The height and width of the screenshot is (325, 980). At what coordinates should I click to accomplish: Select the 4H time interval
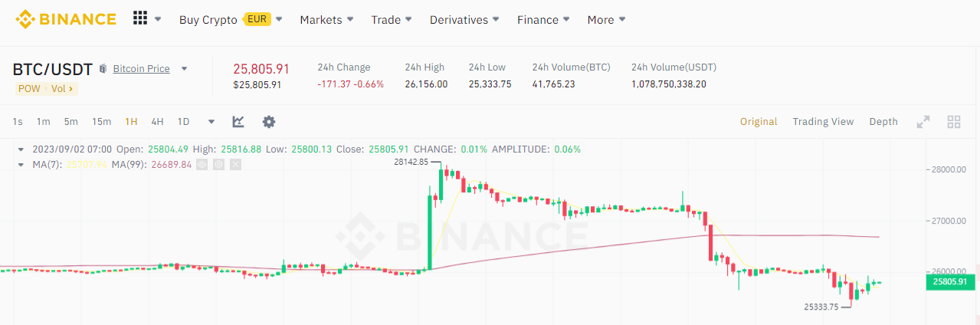[x=157, y=121]
